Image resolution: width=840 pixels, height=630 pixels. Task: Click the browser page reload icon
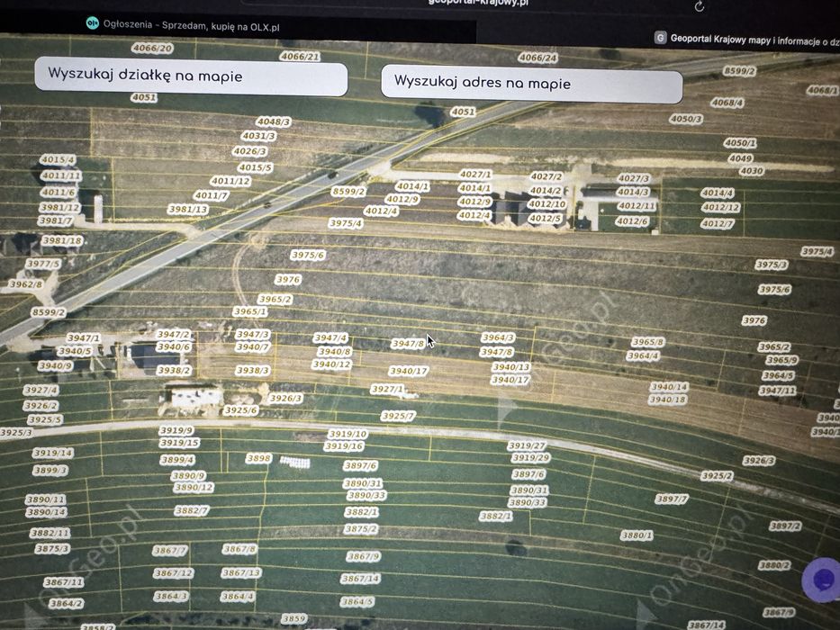700,6
